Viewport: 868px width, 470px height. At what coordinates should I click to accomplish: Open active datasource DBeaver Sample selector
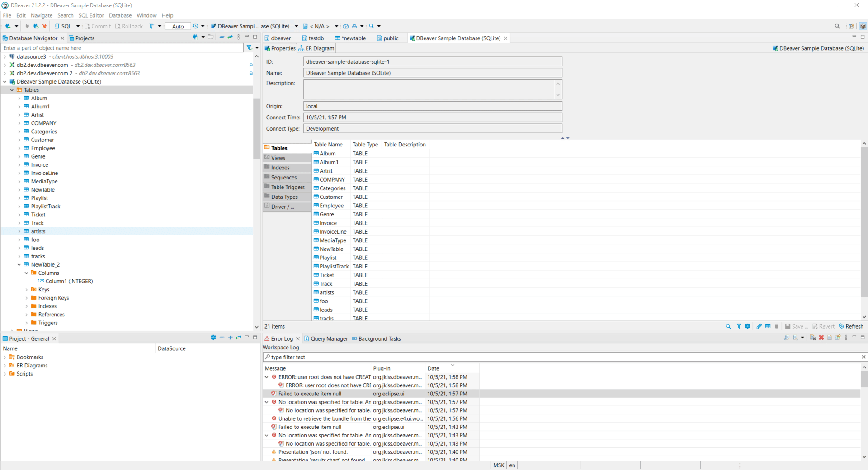(x=254, y=26)
